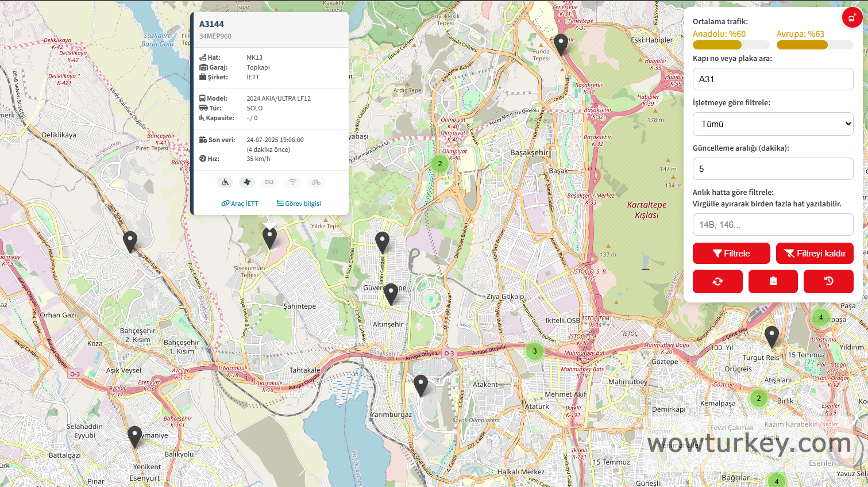Screen dimensions: 868x487
Task: Click the USB charging icon
Action: [269, 182]
